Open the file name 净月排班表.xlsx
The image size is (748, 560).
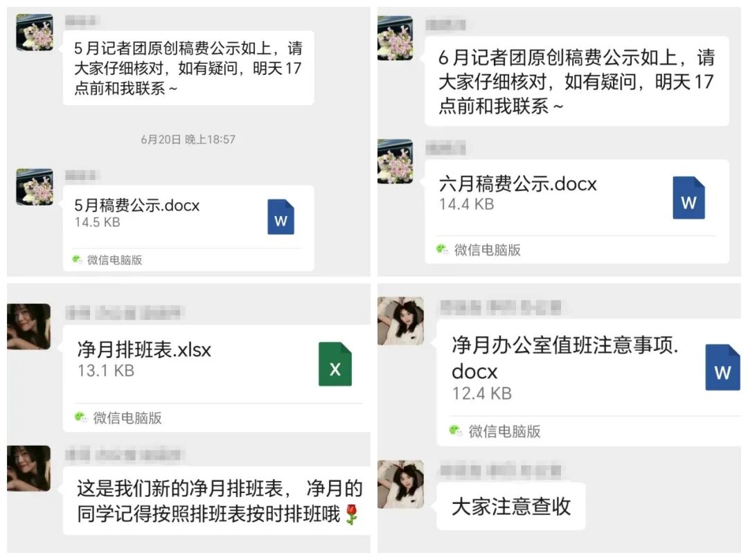click(144, 350)
